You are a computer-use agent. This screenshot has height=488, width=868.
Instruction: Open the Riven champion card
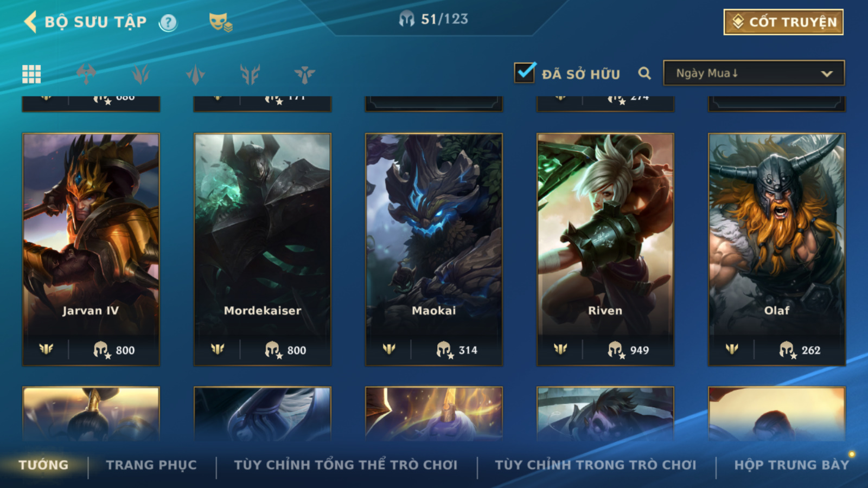(605, 249)
